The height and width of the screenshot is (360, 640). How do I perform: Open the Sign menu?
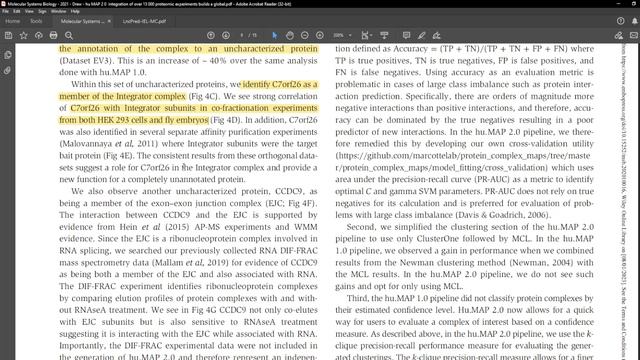[x=42, y=11]
